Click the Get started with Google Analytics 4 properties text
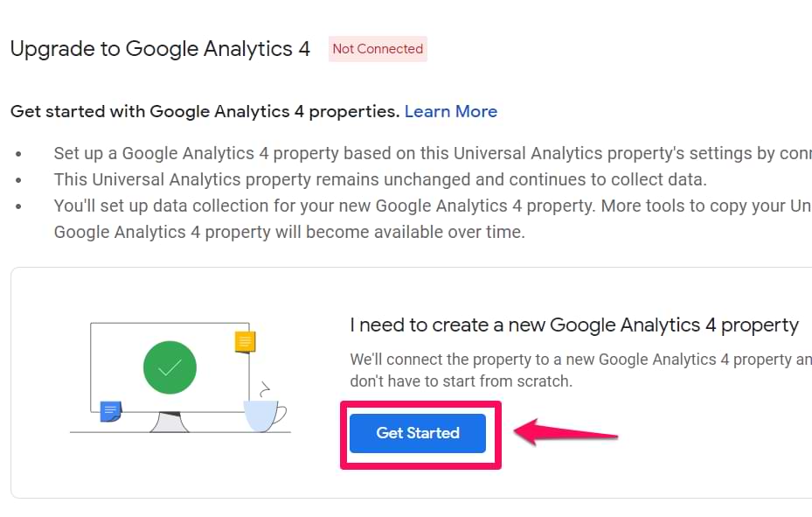812x517 pixels. (x=205, y=111)
